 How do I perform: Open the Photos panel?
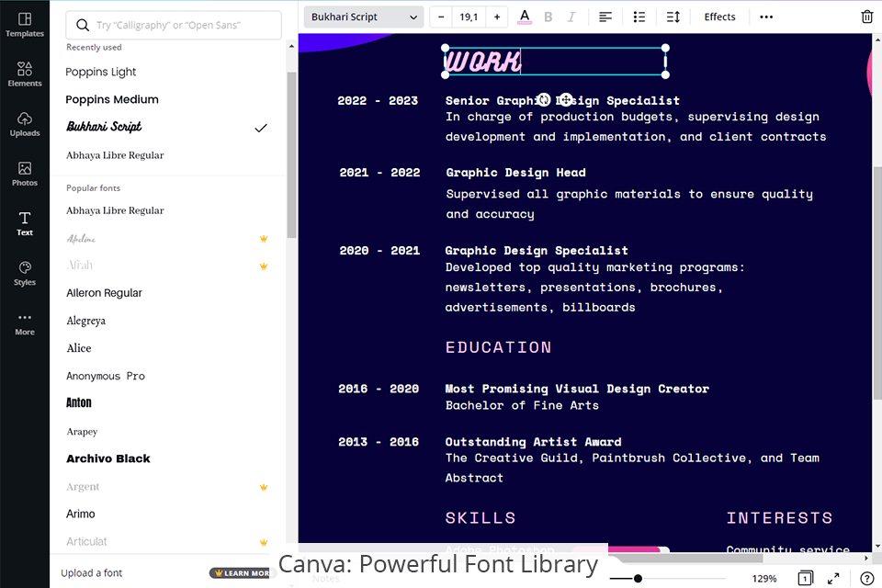(x=25, y=175)
